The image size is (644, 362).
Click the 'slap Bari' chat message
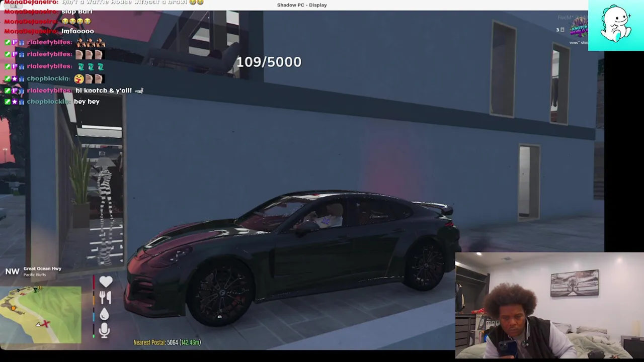click(76, 11)
